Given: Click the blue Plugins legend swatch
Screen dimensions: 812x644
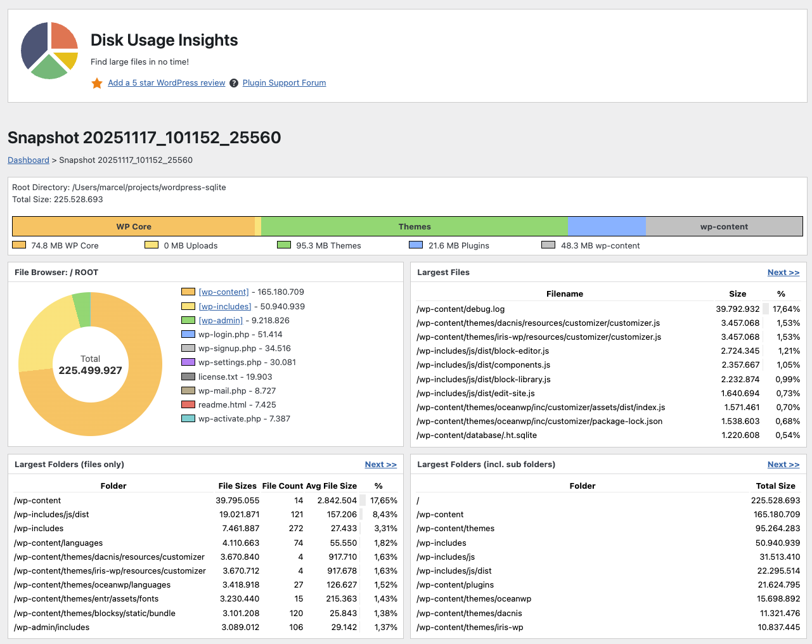Looking at the screenshot, I should click(x=416, y=245).
